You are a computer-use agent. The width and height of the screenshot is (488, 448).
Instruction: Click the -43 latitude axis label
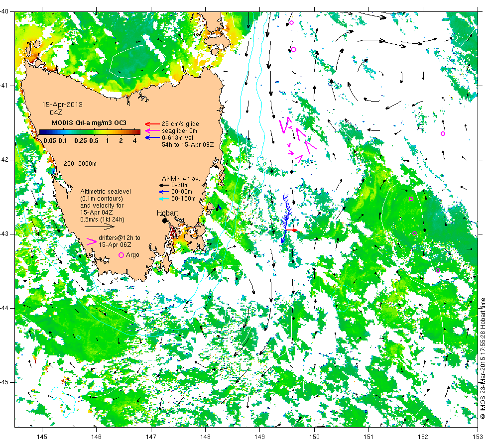[4, 234]
